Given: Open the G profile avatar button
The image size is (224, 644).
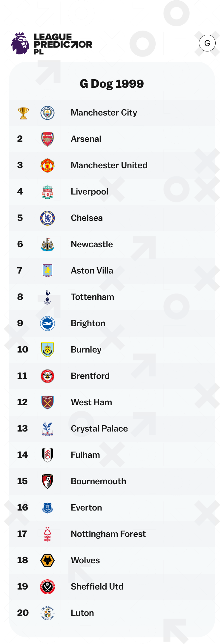Looking at the screenshot, I should [207, 43].
